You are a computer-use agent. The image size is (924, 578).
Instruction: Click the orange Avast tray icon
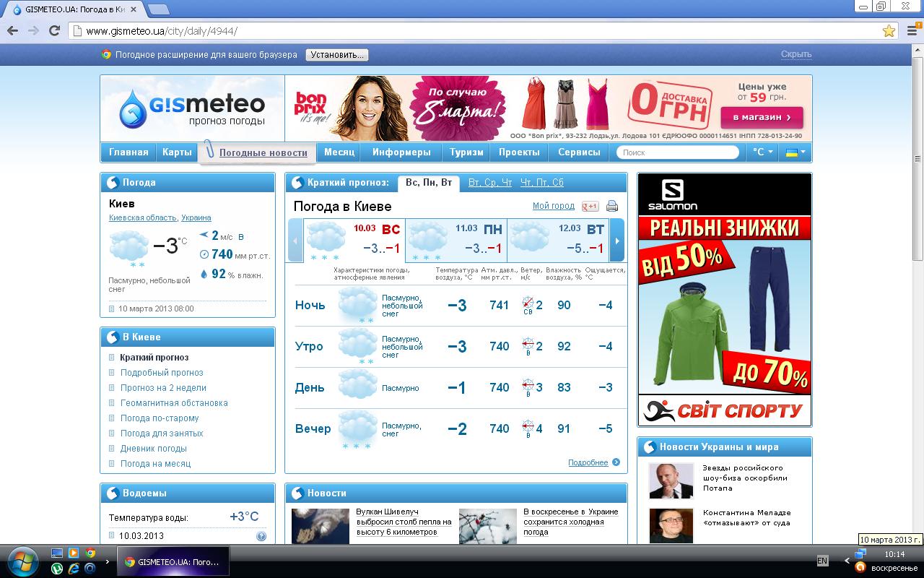(860, 567)
